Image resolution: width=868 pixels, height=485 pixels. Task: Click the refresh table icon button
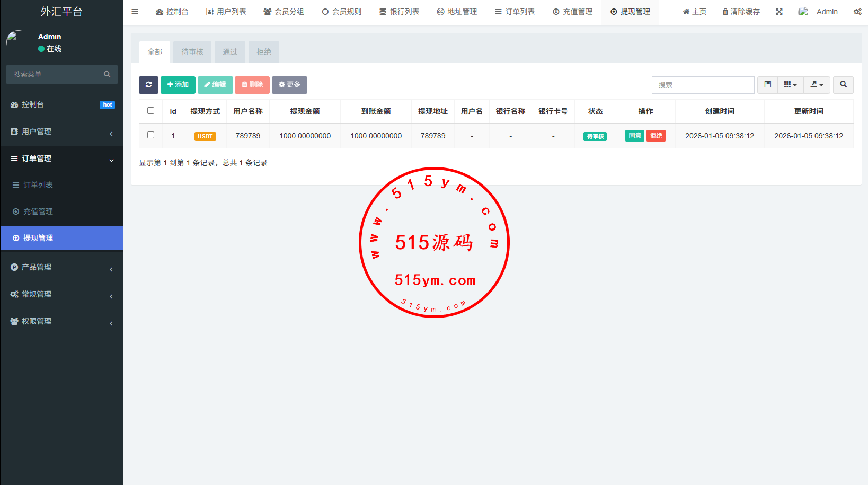(148, 85)
